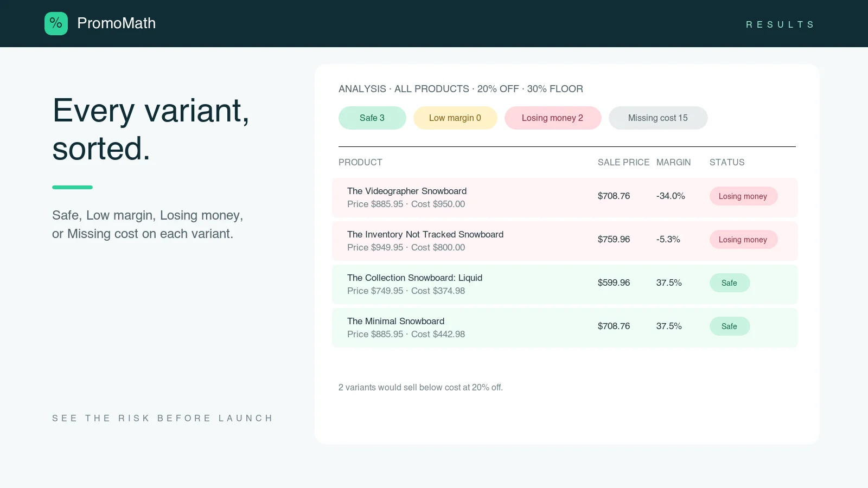Click the -5.3% margin value

pos(668,239)
